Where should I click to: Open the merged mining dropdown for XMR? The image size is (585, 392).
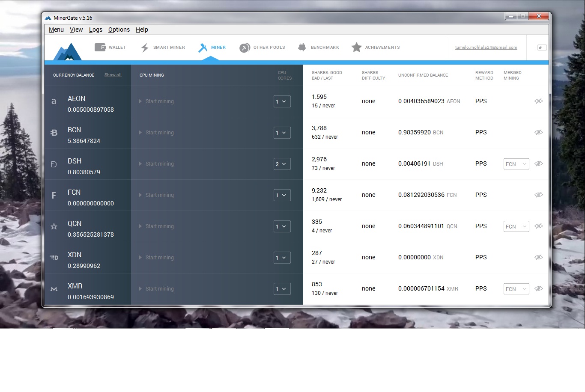(516, 289)
